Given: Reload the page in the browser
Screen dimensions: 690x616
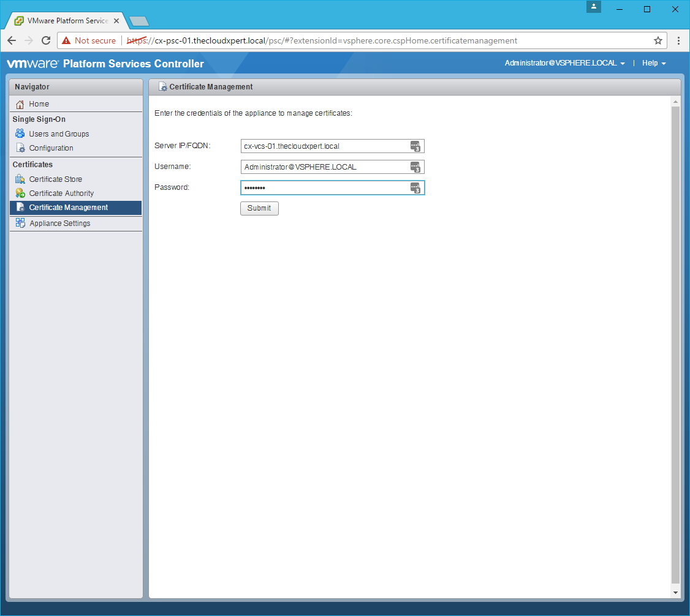Looking at the screenshot, I should point(46,40).
